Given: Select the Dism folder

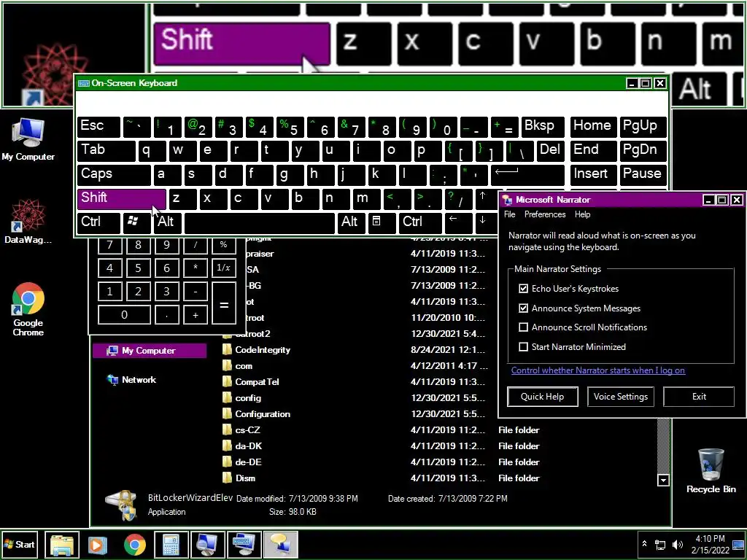Looking at the screenshot, I should [x=245, y=478].
